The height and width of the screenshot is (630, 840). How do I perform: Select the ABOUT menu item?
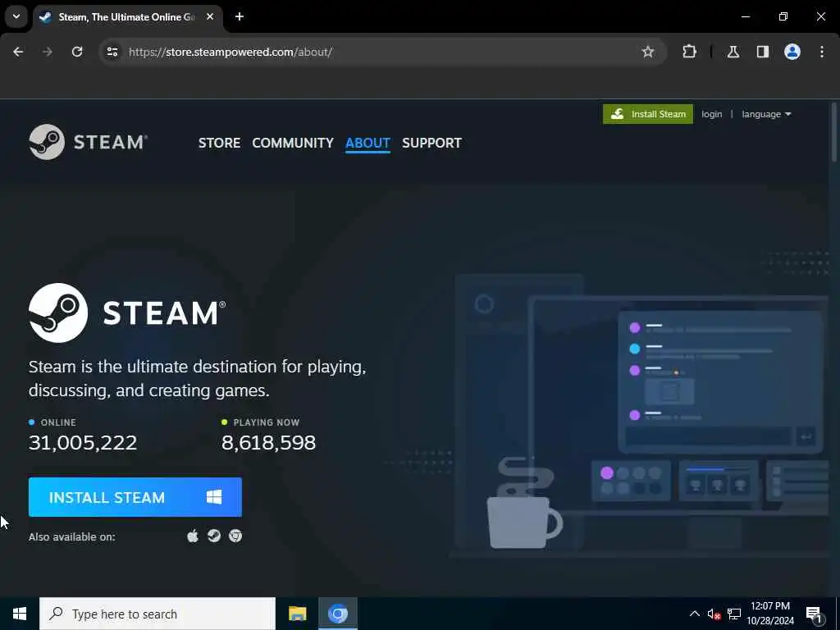click(367, 143)
